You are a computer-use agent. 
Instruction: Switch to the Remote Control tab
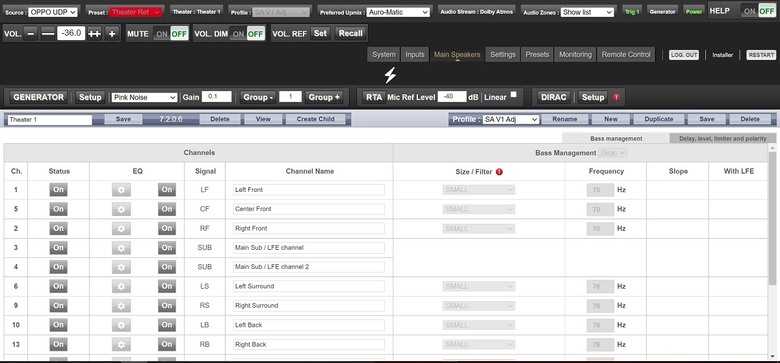626,55
